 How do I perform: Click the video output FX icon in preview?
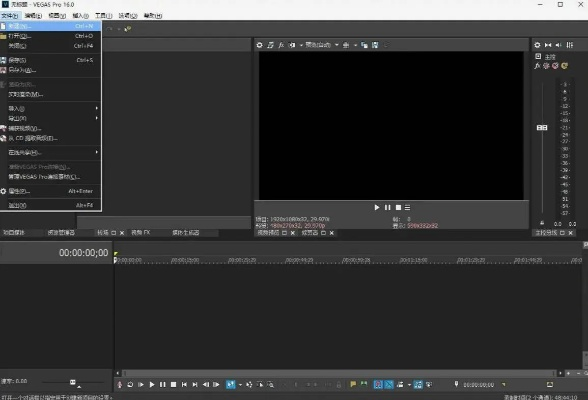point(281,45)
